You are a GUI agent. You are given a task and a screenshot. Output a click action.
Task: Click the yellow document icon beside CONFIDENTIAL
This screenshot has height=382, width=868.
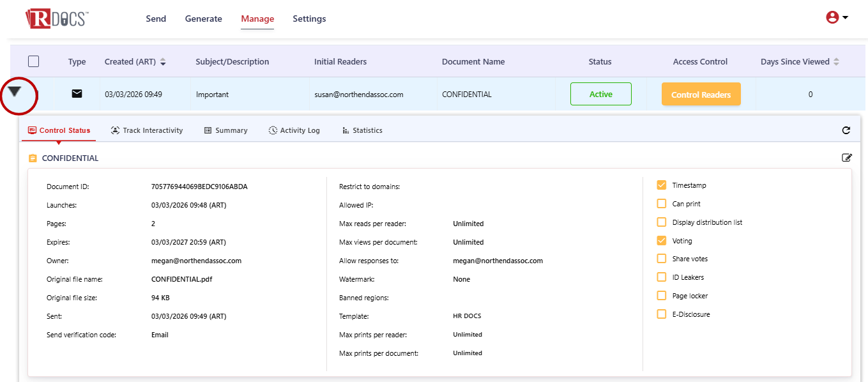[33, 158]
